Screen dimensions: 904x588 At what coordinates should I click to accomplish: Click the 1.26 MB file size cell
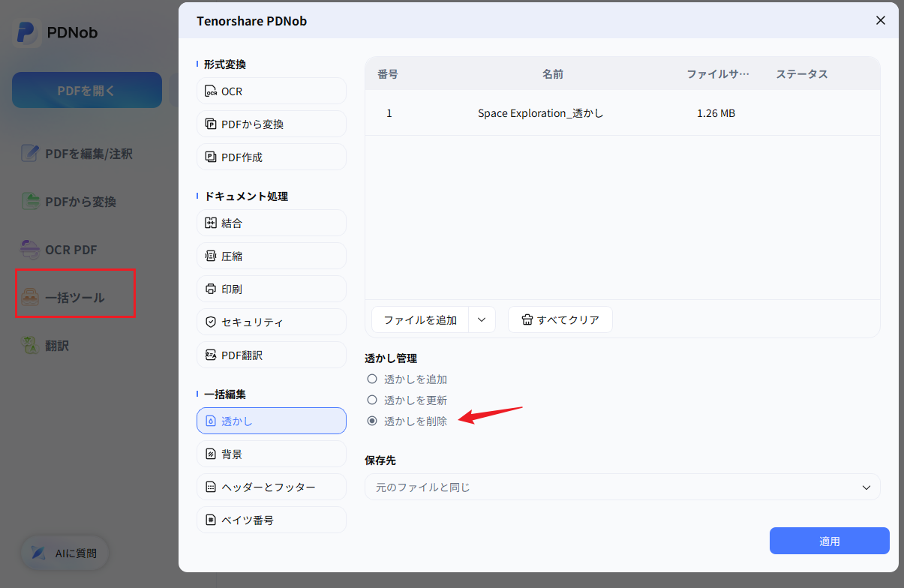(716, 113)
